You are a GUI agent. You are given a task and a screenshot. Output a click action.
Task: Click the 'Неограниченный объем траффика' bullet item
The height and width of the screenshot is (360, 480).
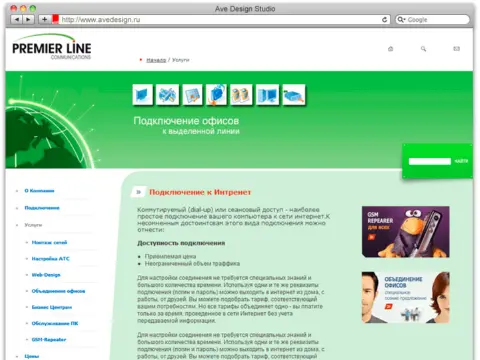(192, 264)
